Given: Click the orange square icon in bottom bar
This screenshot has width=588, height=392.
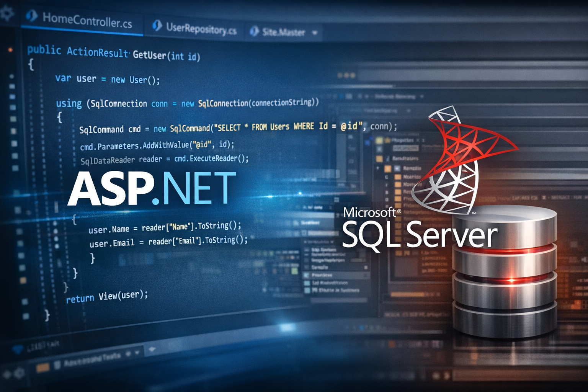Looking at the screenshot, I should [42, 368].
